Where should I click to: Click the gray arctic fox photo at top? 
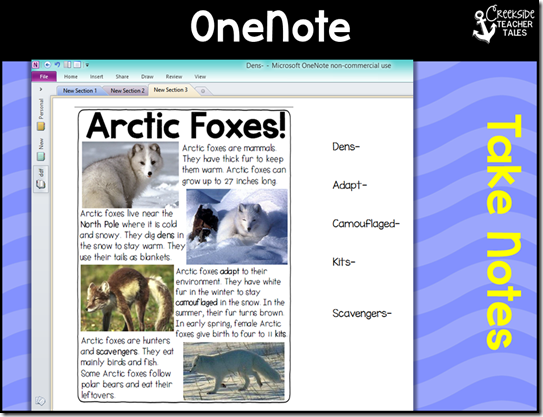pos(130,175)
